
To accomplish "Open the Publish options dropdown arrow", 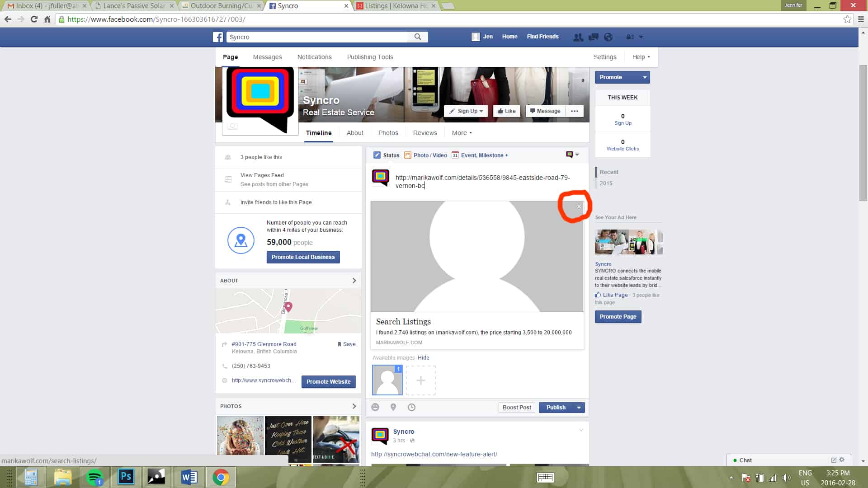I will pos(579,408).
